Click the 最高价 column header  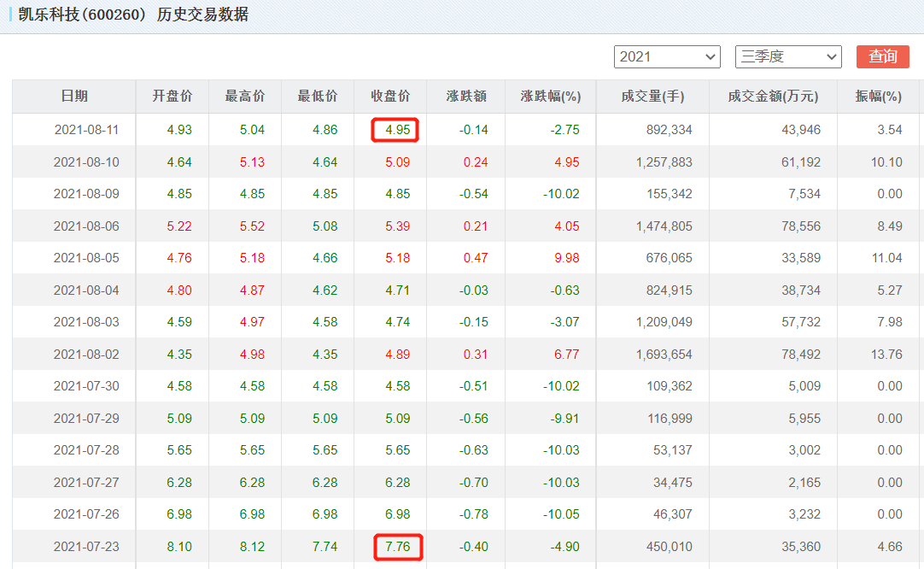245,96
